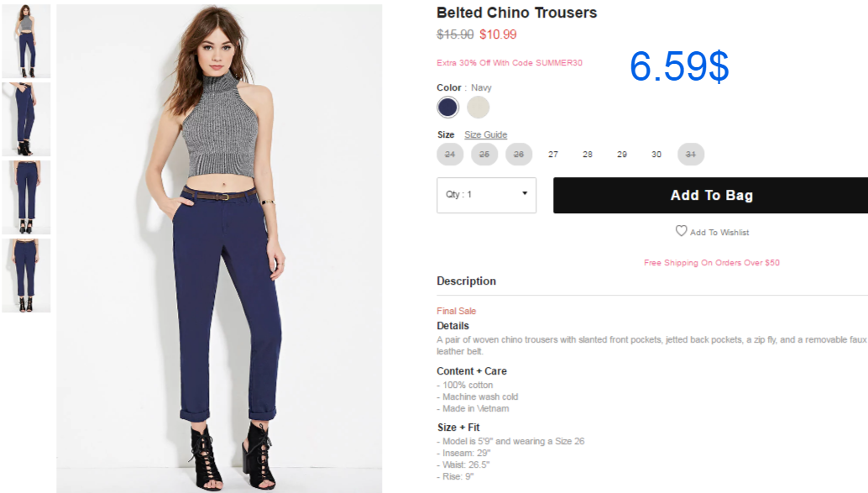View the second side-view thumbnail

(26, 119)
